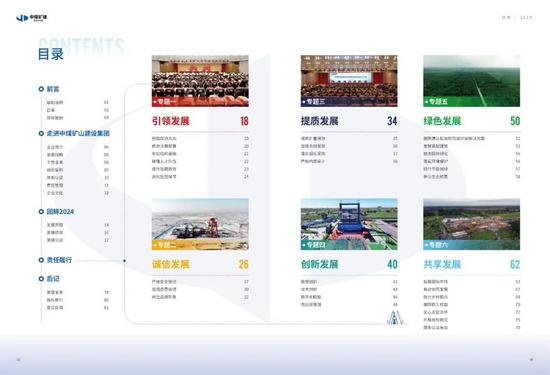The width and height of the screenshot is (550, 375).
Task: Open the 专题四 blue tower thumbnail
Action: [x=349, y=224]
